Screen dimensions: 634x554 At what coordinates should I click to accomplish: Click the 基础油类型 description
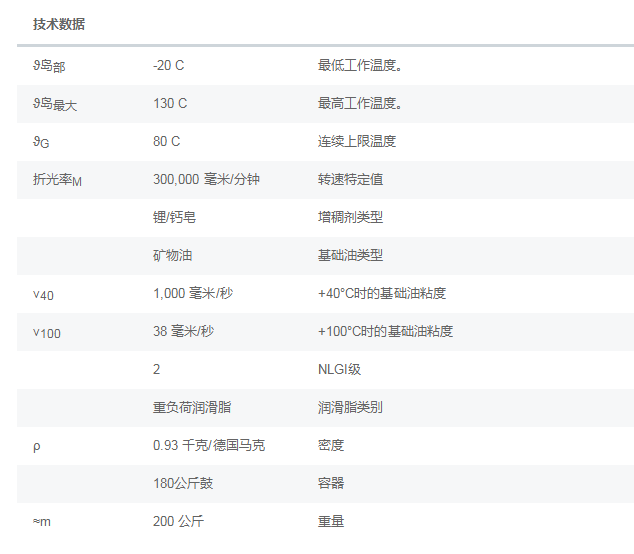point(350,255)
